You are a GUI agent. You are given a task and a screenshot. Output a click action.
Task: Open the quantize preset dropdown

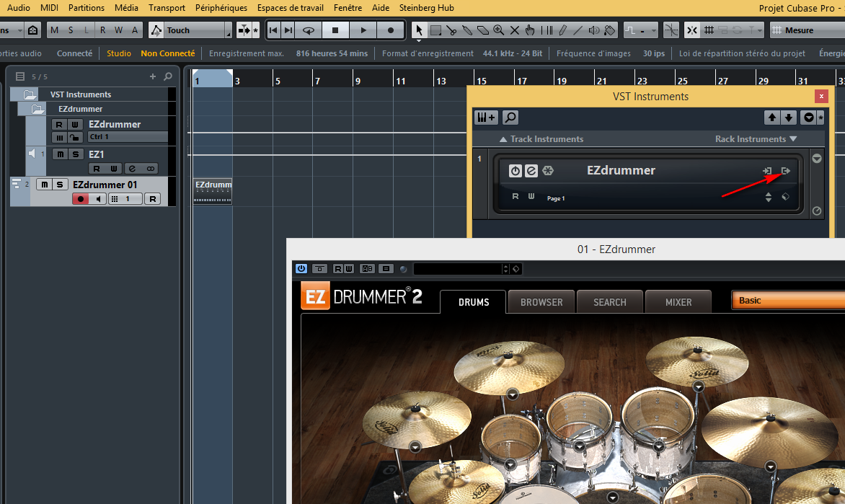click(640, 30)
